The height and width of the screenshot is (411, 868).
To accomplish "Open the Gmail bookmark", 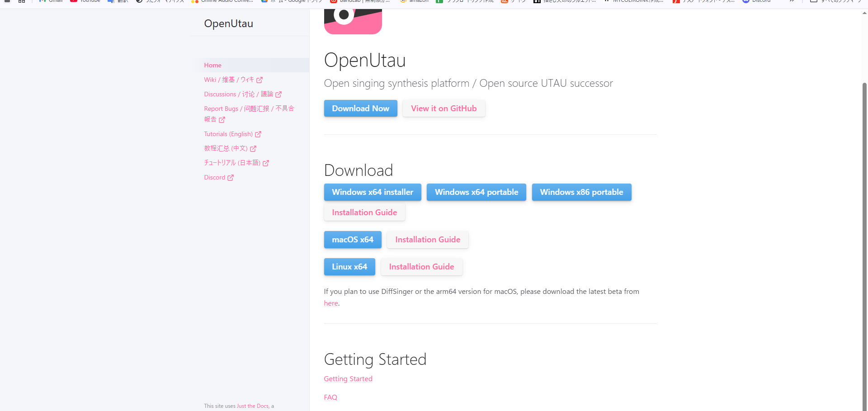I will (50, 1).
